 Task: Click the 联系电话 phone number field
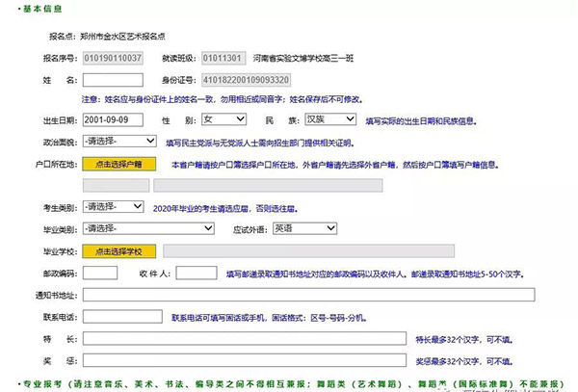[x=124, y=315]
